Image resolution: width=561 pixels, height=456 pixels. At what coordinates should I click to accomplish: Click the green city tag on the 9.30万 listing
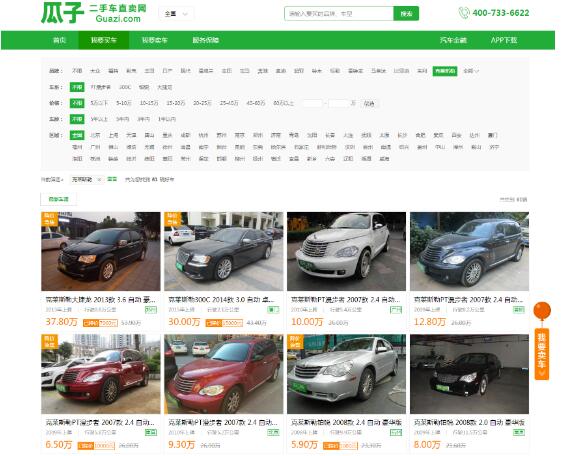coord(273,432)
